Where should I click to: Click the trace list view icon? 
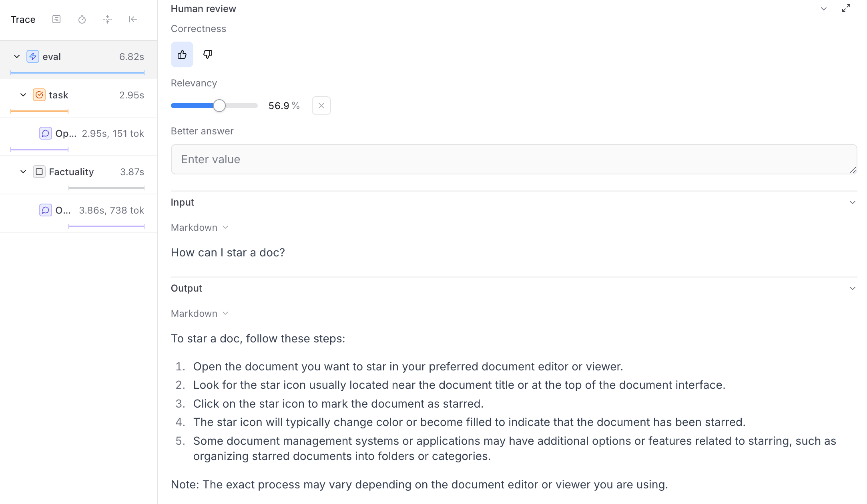tap(56, 19)
